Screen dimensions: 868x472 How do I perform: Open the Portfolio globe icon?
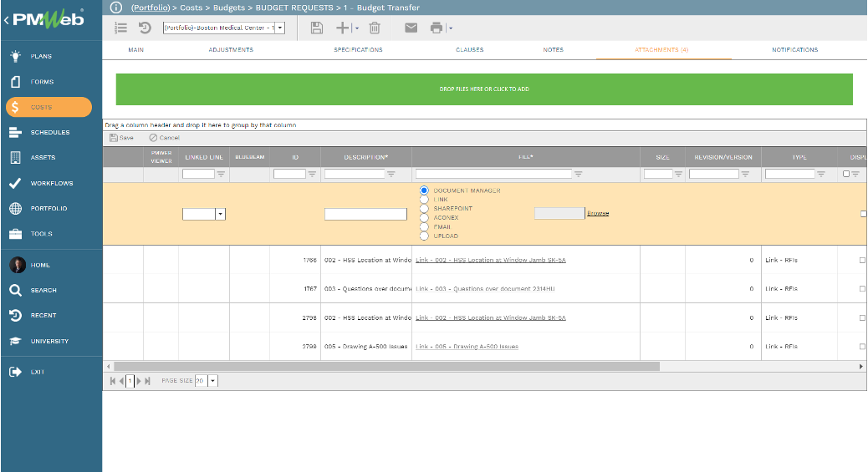[16, 208]
